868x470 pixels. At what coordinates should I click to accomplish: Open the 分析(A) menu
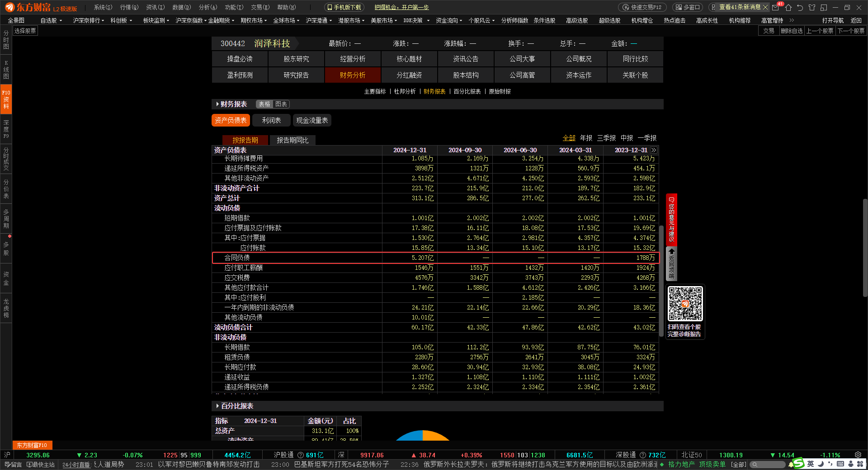tap(208, 7)
